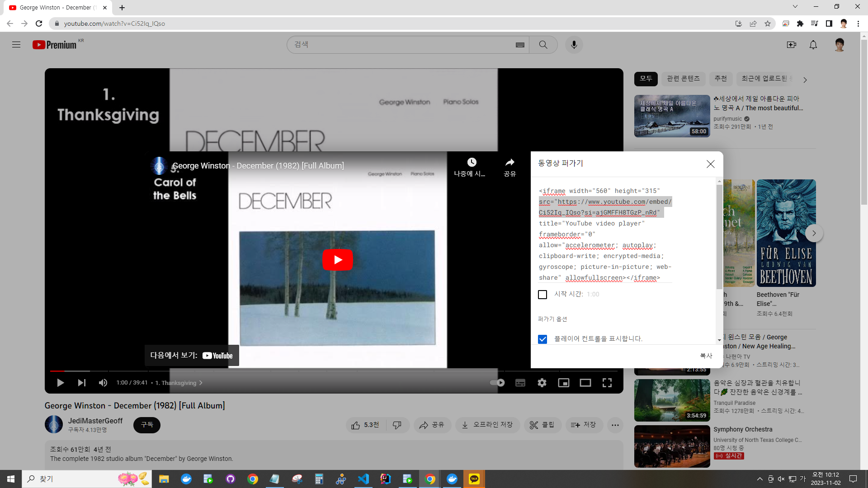Viewport: 868px width, 488px height.
Task: Open notifications bell icon
Action: [x=813, y=45]
